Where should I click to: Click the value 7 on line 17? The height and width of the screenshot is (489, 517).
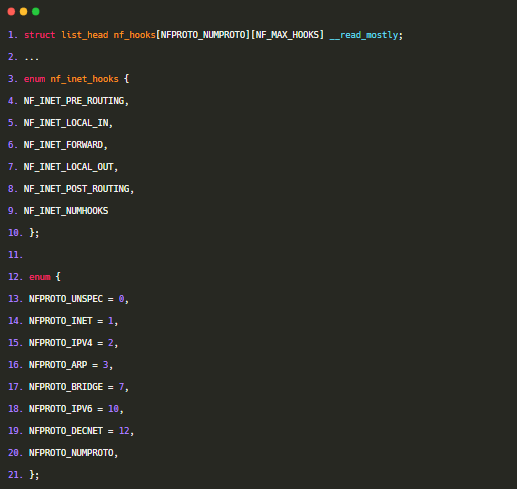tap(121, 387)
